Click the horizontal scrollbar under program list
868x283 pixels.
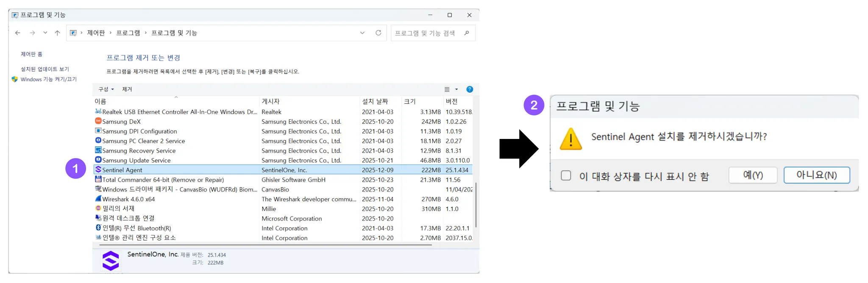point(265,245)
